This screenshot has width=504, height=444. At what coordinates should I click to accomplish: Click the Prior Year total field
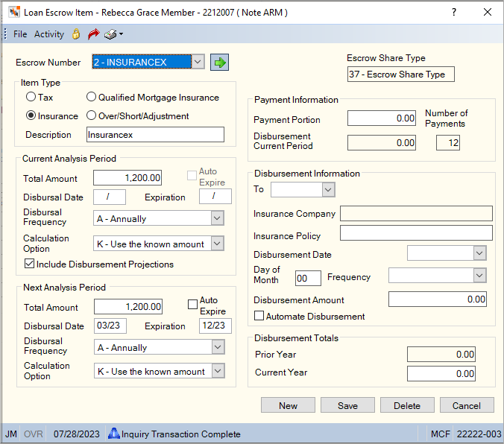point(441,355)
